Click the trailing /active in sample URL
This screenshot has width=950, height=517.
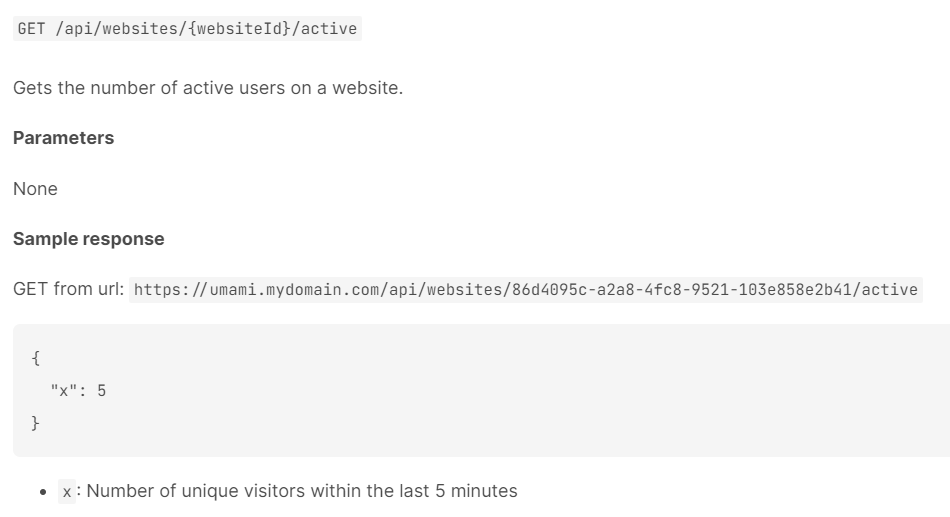click(x=885, y=290)
